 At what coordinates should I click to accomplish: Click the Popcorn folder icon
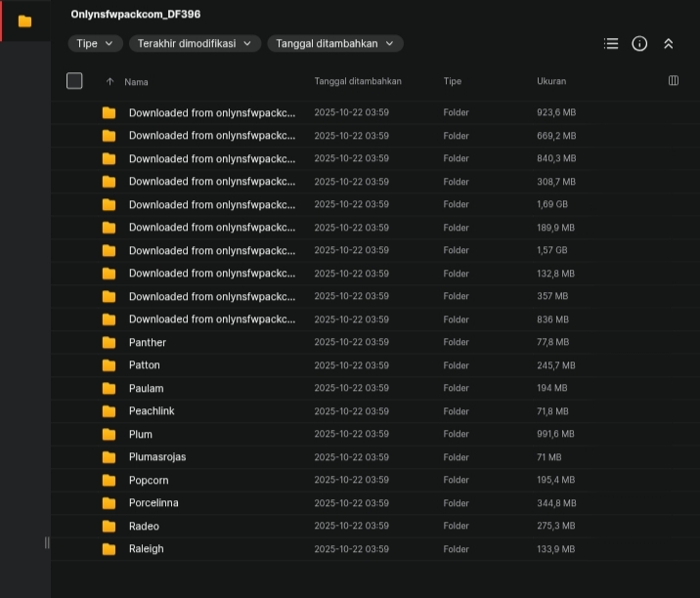tap(109, 481)
